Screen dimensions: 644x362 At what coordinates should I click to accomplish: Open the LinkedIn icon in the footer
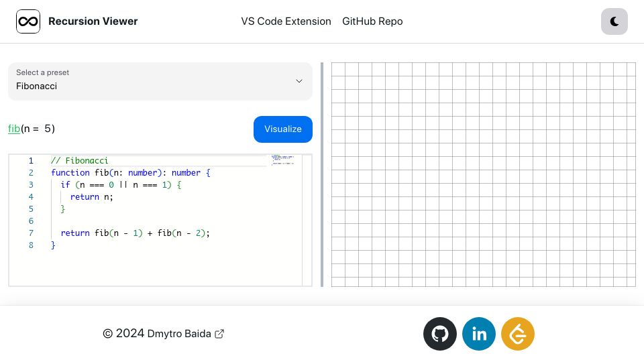[x=479, y=334]
